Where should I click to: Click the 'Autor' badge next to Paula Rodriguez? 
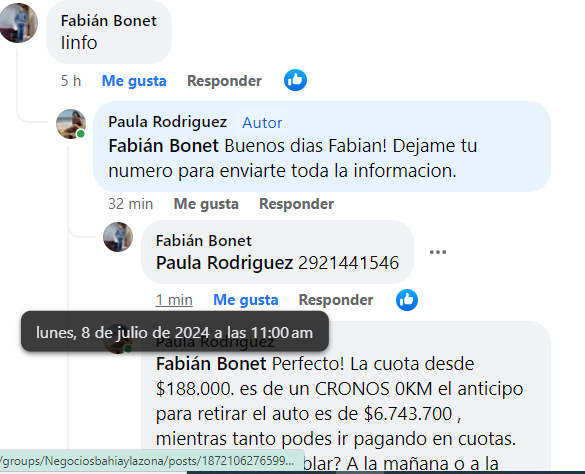point(262,122)
